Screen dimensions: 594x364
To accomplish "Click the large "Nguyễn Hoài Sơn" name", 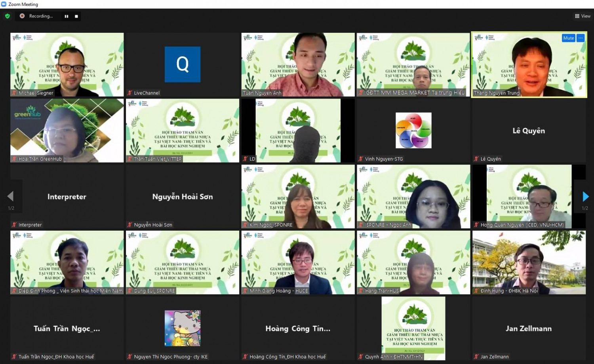I will 183,197.
